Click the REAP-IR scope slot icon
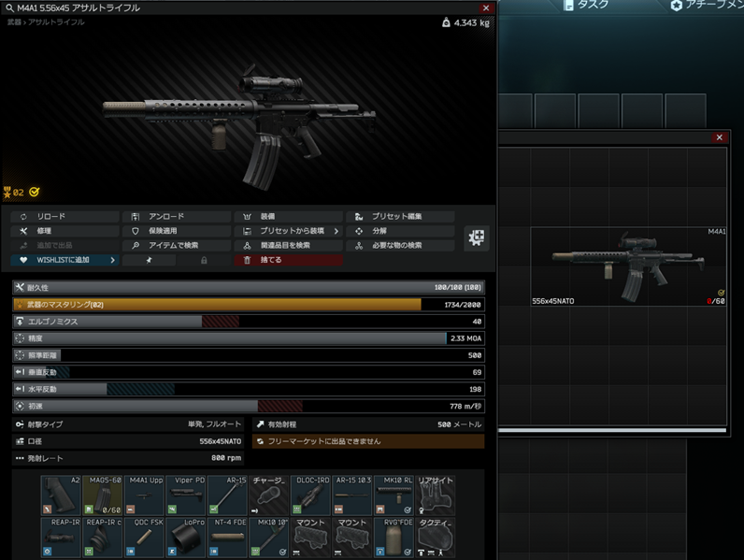This screenshot has width=744, height=560. [61, 537]
